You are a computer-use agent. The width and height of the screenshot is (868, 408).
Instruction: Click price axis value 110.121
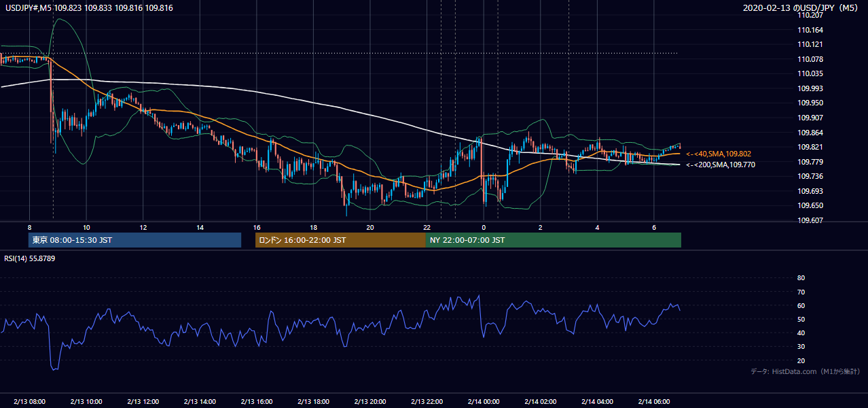[811, 44]
